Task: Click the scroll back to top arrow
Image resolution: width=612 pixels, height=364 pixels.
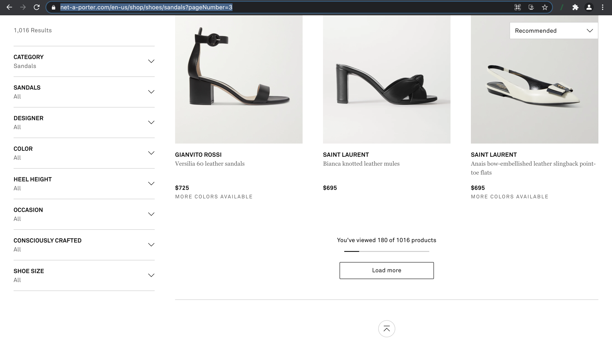Action: tap(387, 329)
